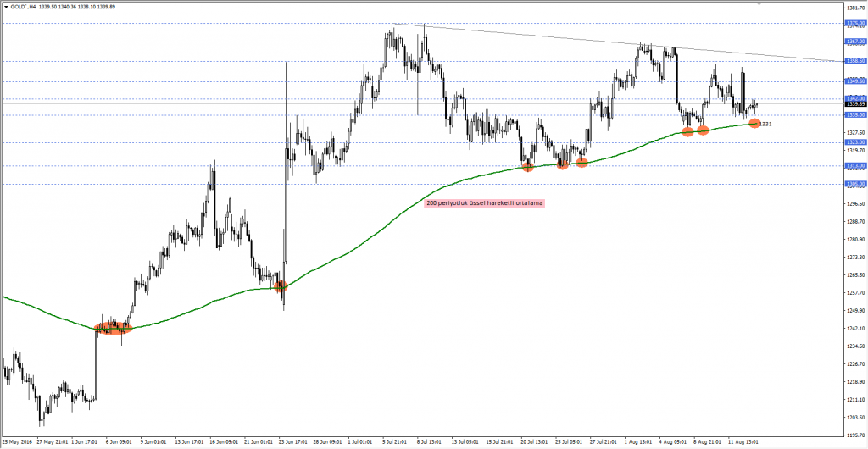The image size is (868, 449).
Task: Click the GOLD`,H4 symbol title text
Action: [x=23, y=7]
